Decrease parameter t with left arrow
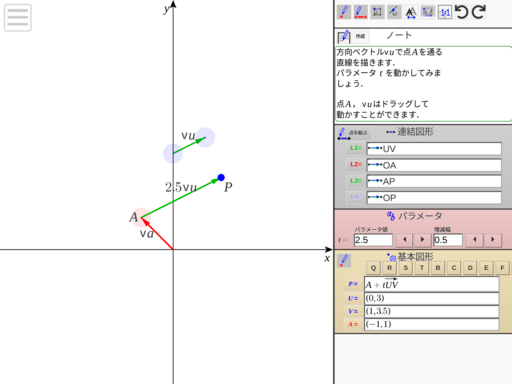Screen dimensions: 512x384 tap(405, 240)
